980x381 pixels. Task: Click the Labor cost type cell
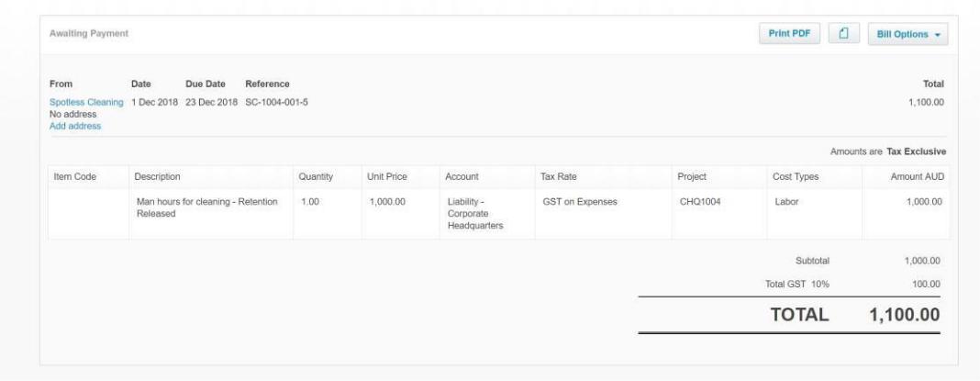click(787, 202)
